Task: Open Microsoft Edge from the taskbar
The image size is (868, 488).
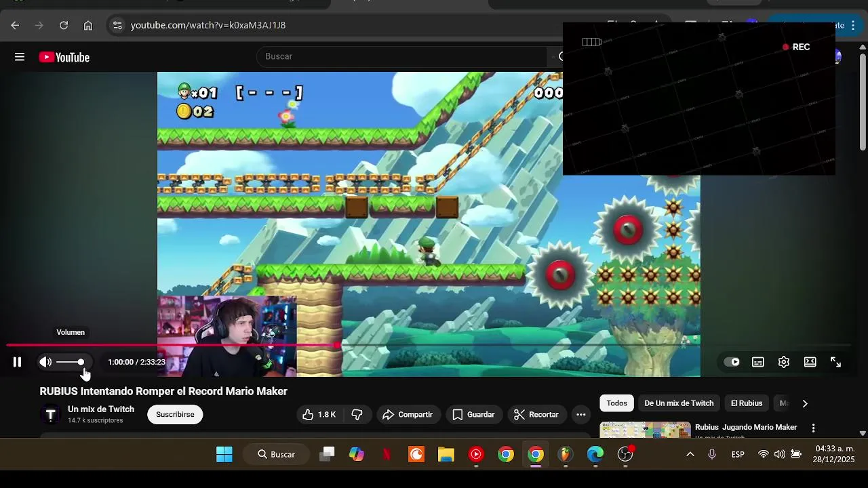Action: 595,454
